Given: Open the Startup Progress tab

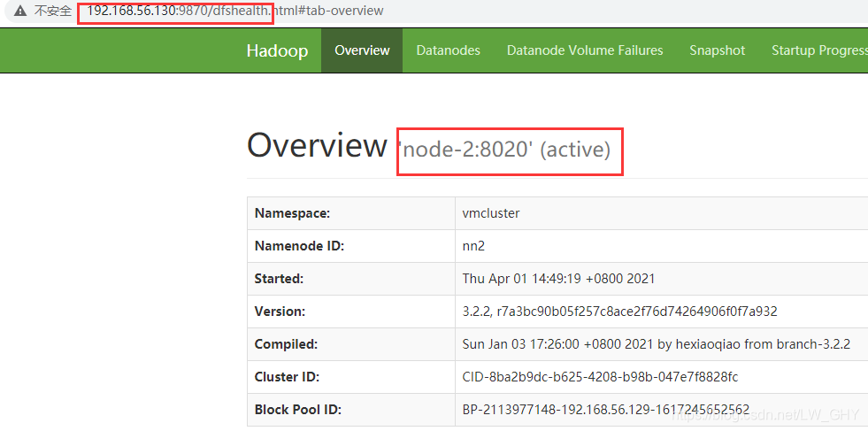Looking at the screenshot, I should [819, 50].
